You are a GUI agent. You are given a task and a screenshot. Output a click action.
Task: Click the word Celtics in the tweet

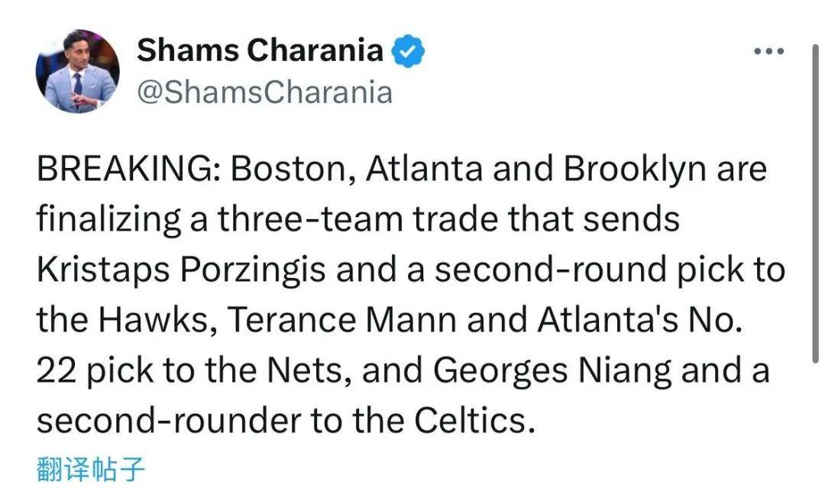(x=469, y=422)
